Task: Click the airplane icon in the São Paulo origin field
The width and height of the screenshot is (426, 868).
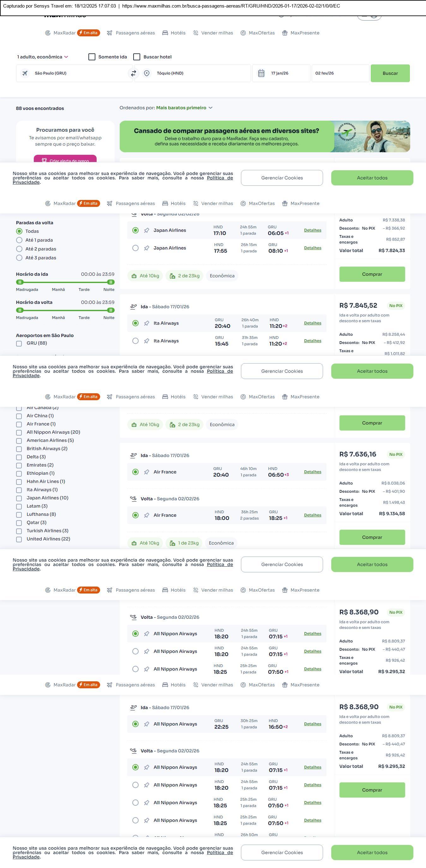Action: click(25, 73)
